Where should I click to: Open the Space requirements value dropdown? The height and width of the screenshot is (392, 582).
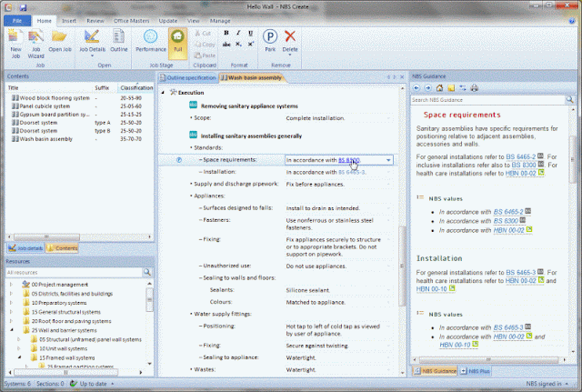(x=388, y=160)
